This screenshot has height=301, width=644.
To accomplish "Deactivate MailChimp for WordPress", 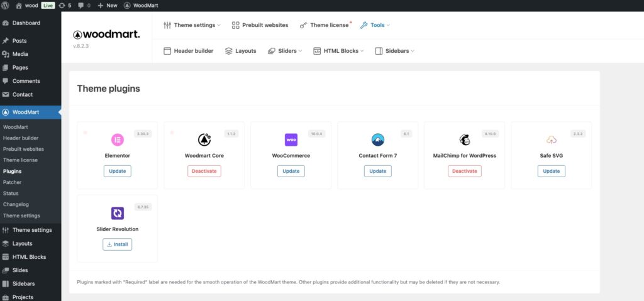I will coord(465,172).
